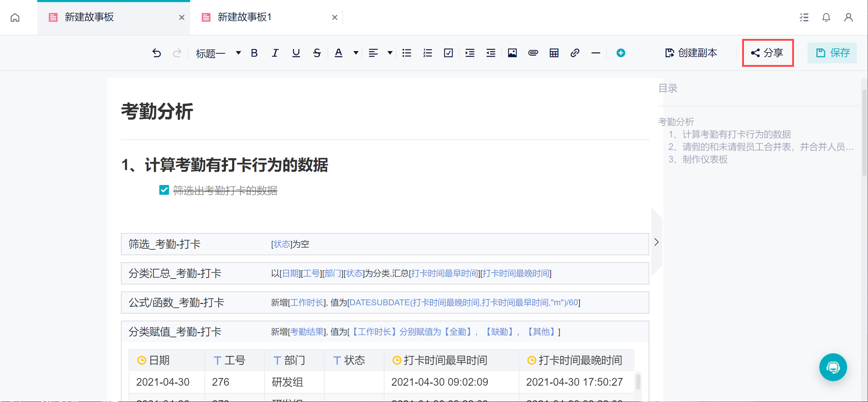The image size is (868, 402).
Task: Insert an image with picture icon
Action: pyautogui.click(x=512, y=53)
